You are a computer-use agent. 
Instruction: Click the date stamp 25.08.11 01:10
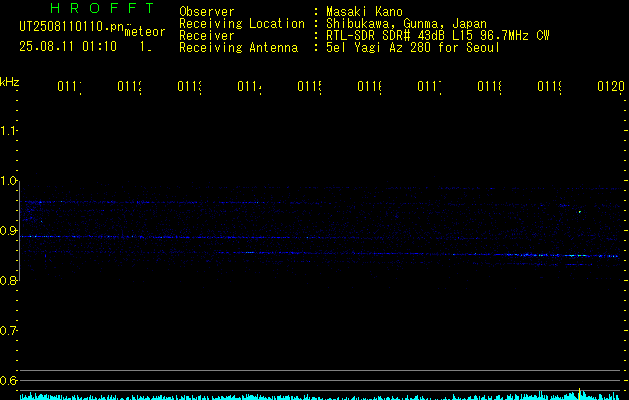click(x=68, y=47)
